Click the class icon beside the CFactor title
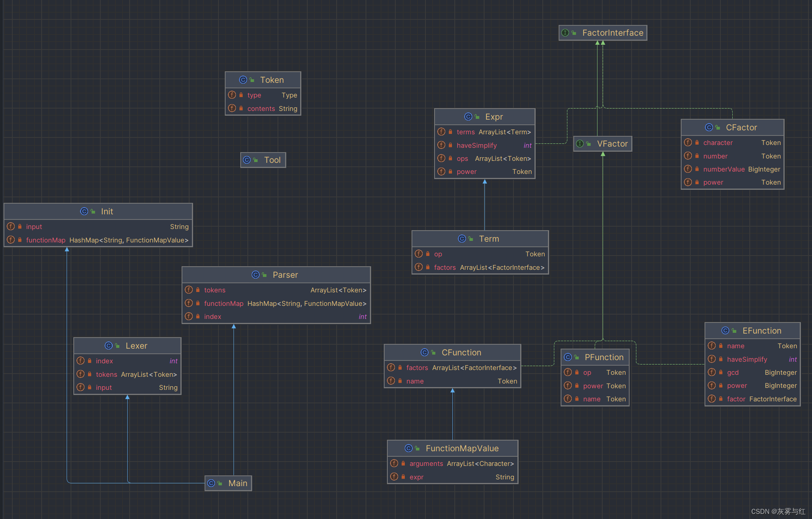 click(709, 128)
